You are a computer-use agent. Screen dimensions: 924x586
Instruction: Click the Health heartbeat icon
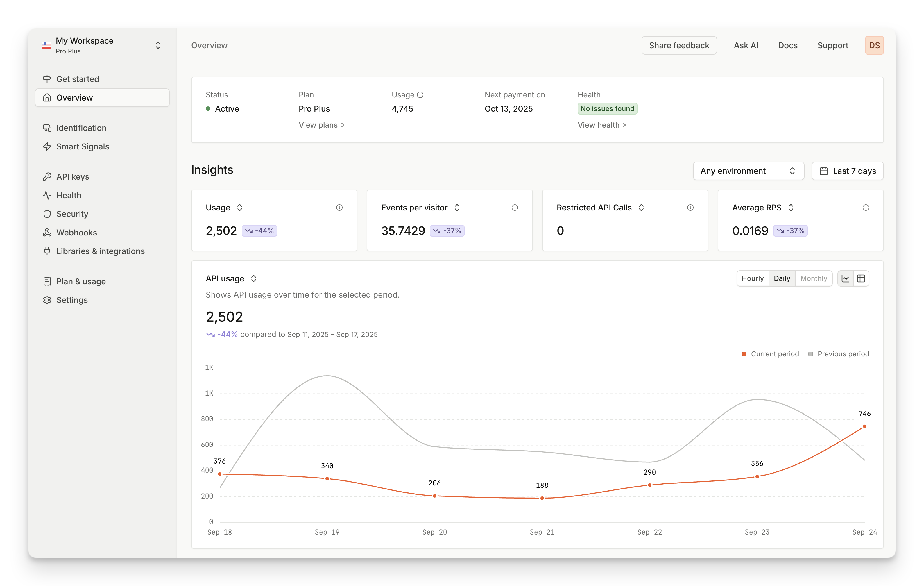47,195
